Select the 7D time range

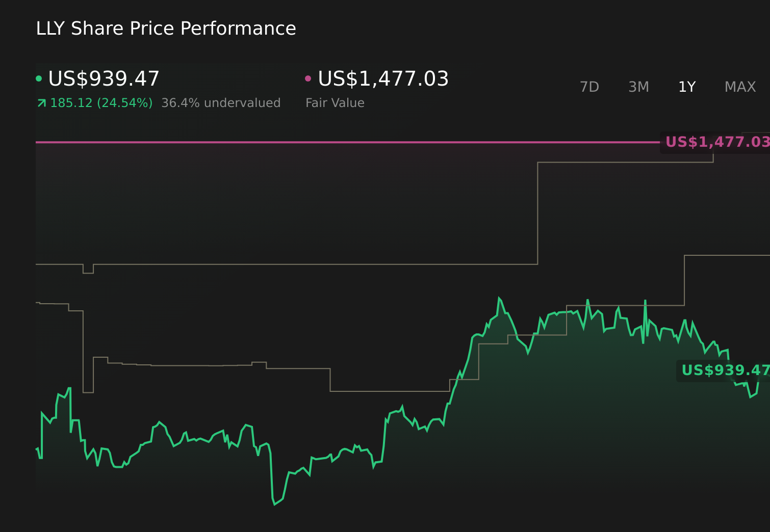pyautogui.click(x=589, y=87)
